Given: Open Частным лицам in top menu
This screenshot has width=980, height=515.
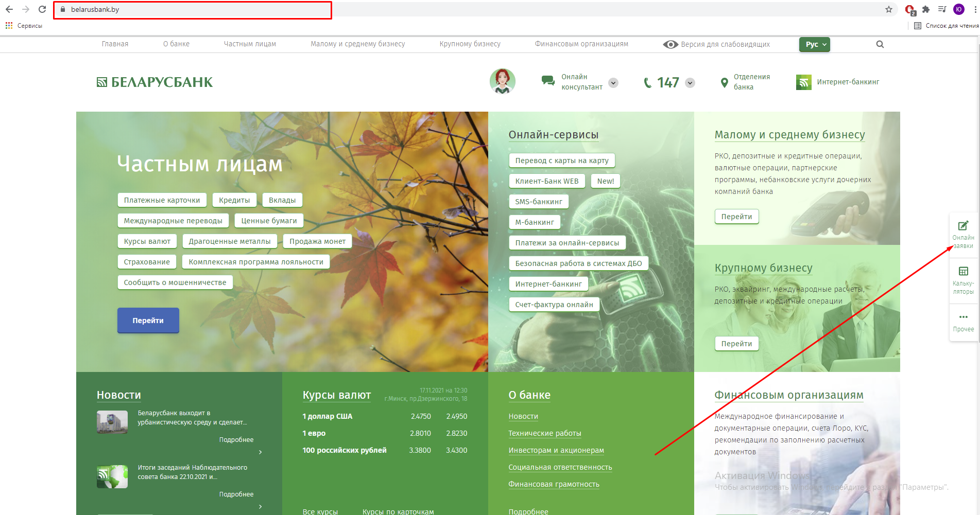Looking at the screenshot, I should (250, 44).
